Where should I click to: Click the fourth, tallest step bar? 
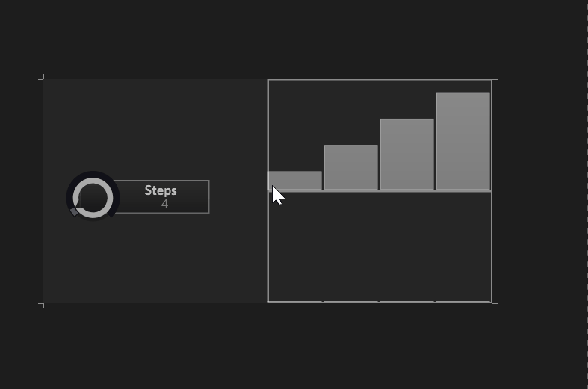[x=462, y=142]
